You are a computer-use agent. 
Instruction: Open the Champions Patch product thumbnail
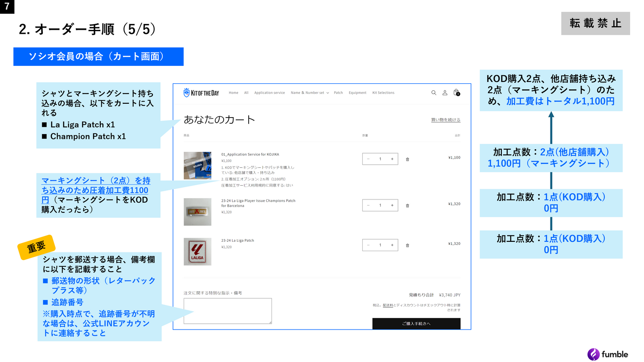click(197, 212)
